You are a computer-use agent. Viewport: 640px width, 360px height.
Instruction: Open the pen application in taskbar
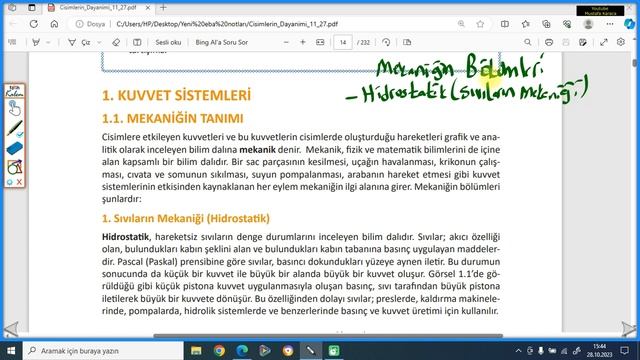point(311,351)
